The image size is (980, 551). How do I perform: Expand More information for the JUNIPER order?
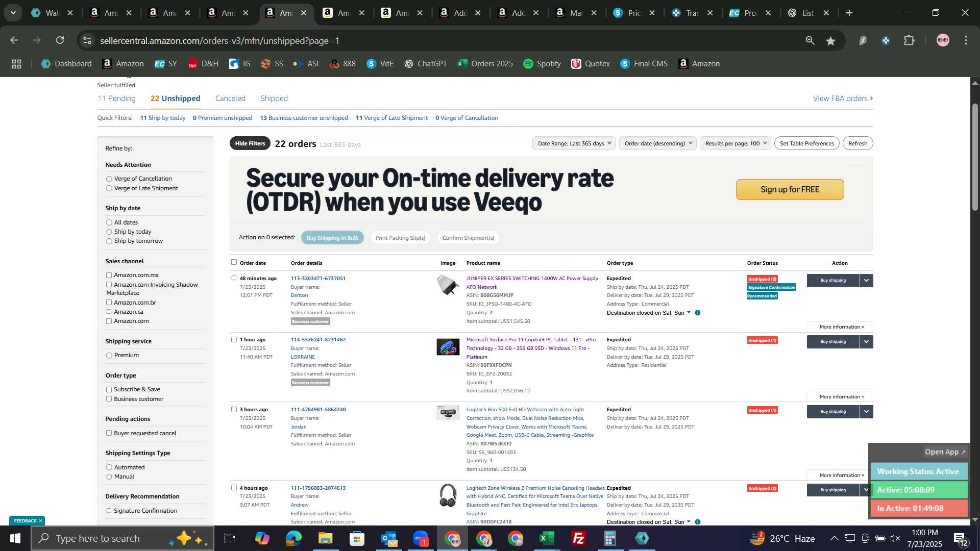coord(840,327)
